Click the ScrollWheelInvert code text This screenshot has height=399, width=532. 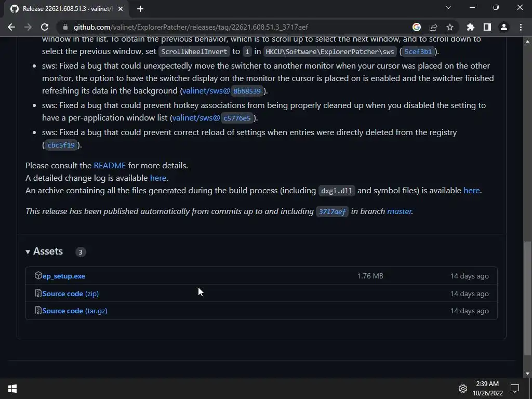[x=194, y=52]
